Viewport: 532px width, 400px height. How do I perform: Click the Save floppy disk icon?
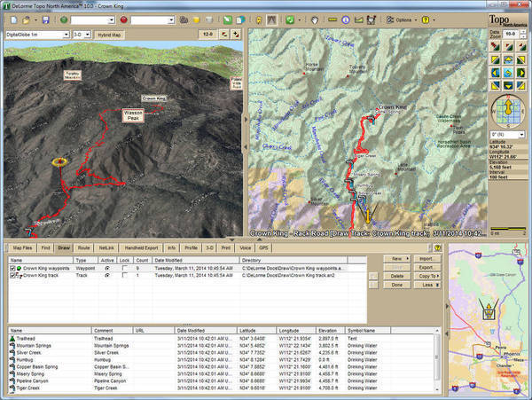46,20
